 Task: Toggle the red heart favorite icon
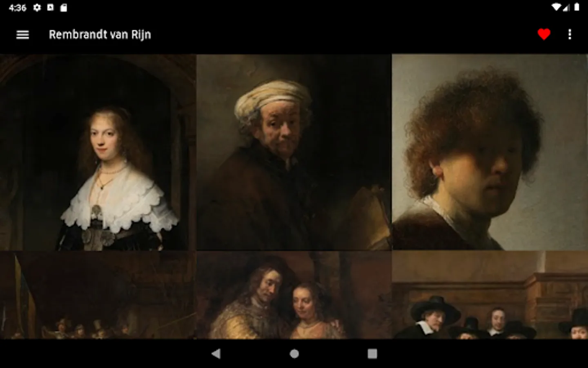tap(543, 34)
